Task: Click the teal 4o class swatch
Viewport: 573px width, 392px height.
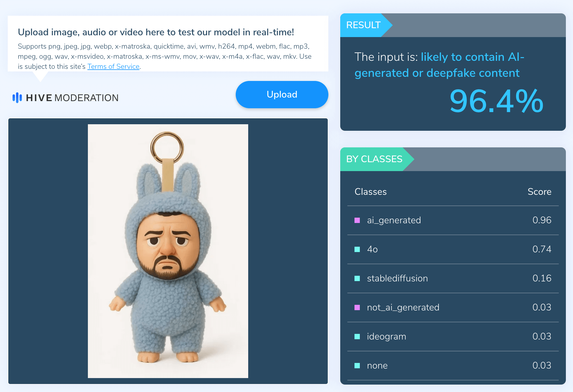Action: (x=357, y=249)
